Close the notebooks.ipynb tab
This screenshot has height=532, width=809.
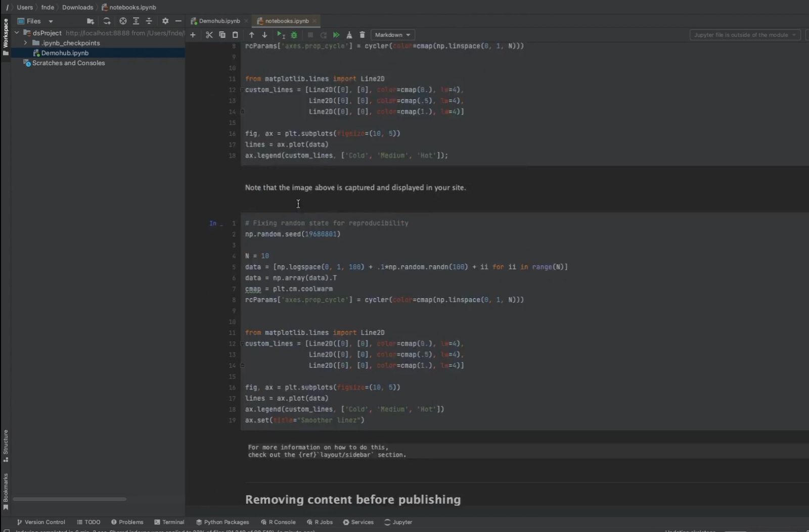click(314, 21)
